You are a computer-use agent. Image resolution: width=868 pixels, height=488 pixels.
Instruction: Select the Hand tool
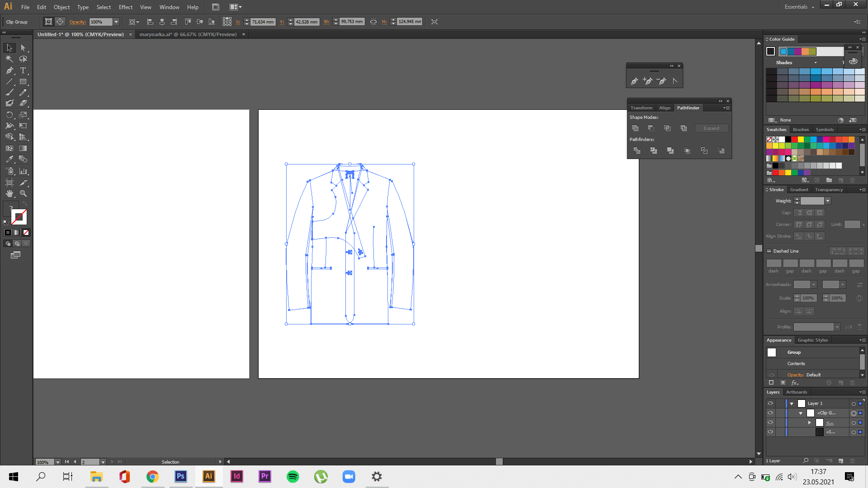point(9,193)
